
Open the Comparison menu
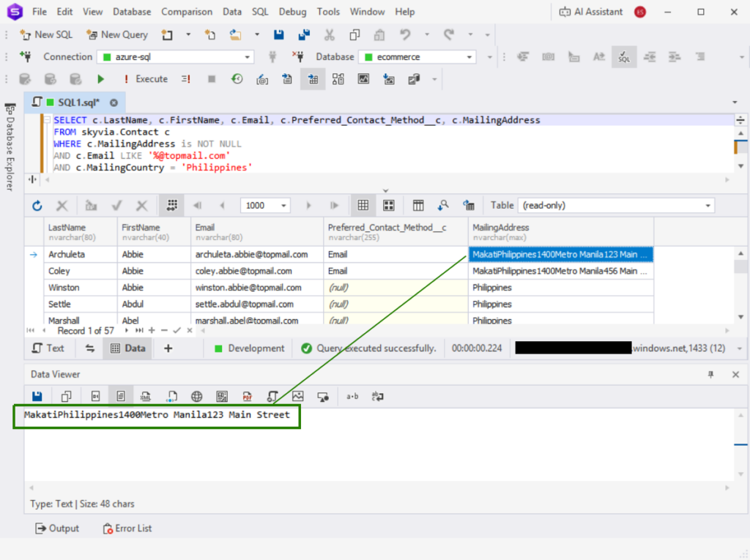(187, 12)
